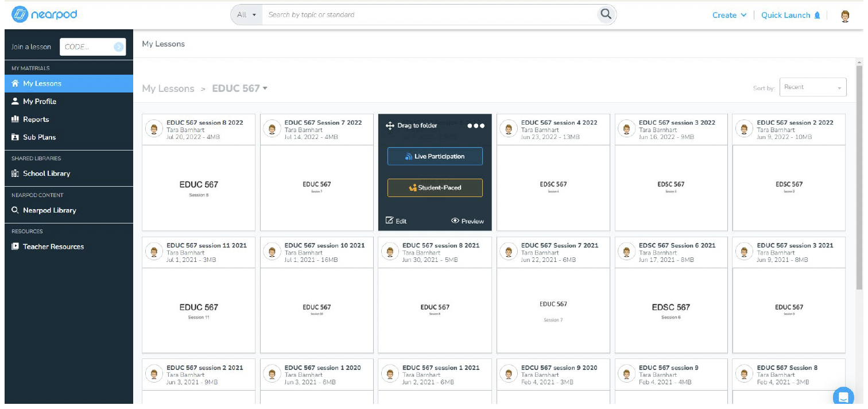Click the Quick Launch rocket icon
Viewport: 868px width, 409px height.
[x=817, y=16]
